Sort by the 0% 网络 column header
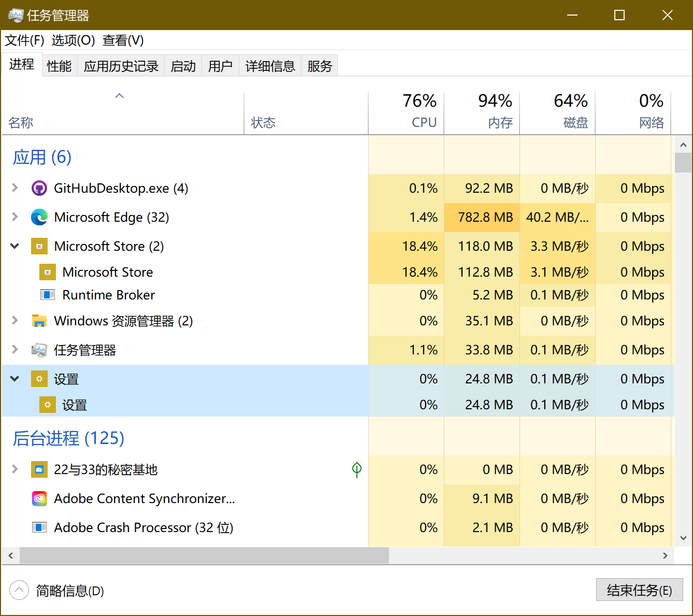Image resolution: width=693 pixels, height=616 pixels. 633,113
